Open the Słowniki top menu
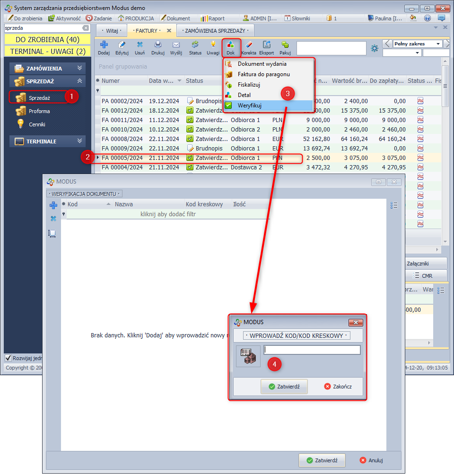 [x=297, y=18]
